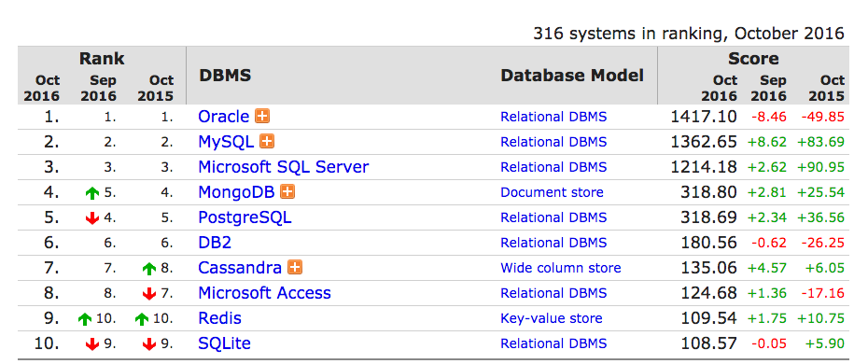Viewport: 868px width, 364px height.
Task: Click Relational DBMS in Microsoft Access row
Action: (553, 293)
